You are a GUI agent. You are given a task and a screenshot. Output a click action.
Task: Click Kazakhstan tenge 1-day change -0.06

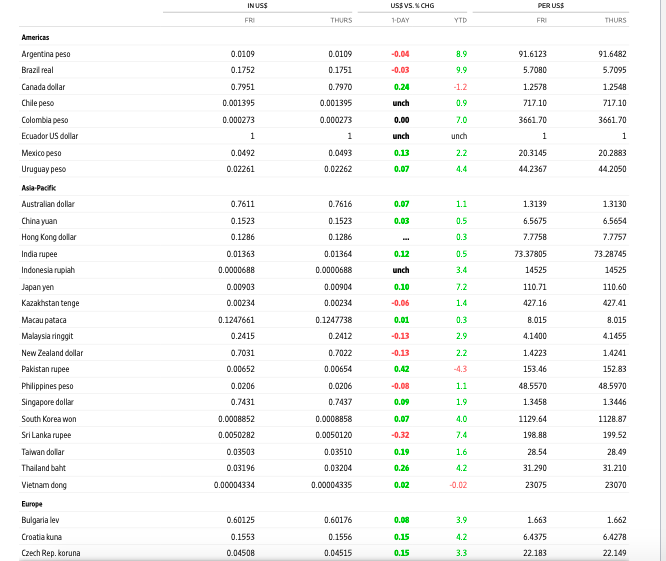click(401, 303)
